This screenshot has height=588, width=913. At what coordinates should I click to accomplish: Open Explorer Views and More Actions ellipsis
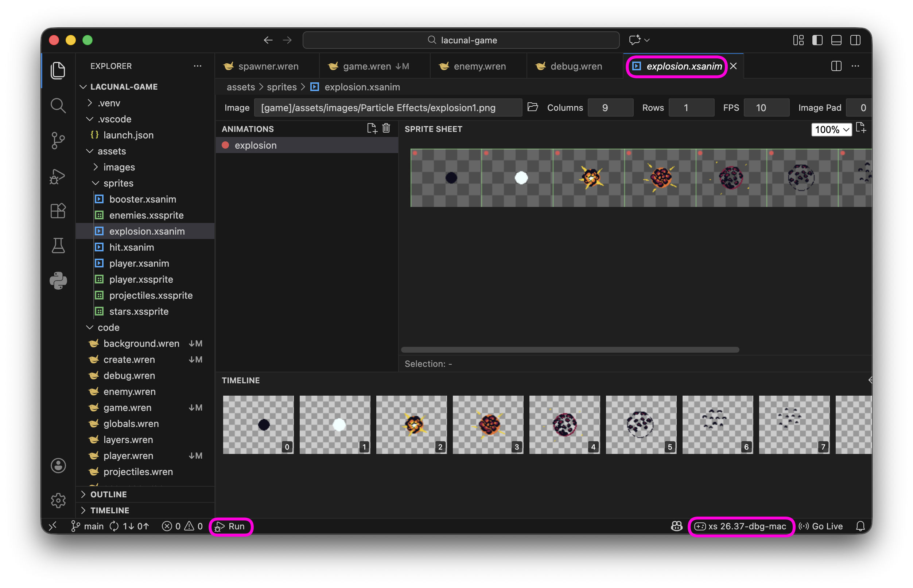[x=197, y=66]
